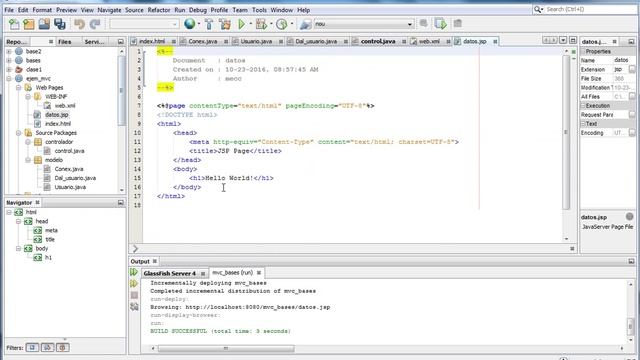This screenshot has height=360, width=640.
Task: Click the Output settings icon below the Stop icon
Action: 134,307
